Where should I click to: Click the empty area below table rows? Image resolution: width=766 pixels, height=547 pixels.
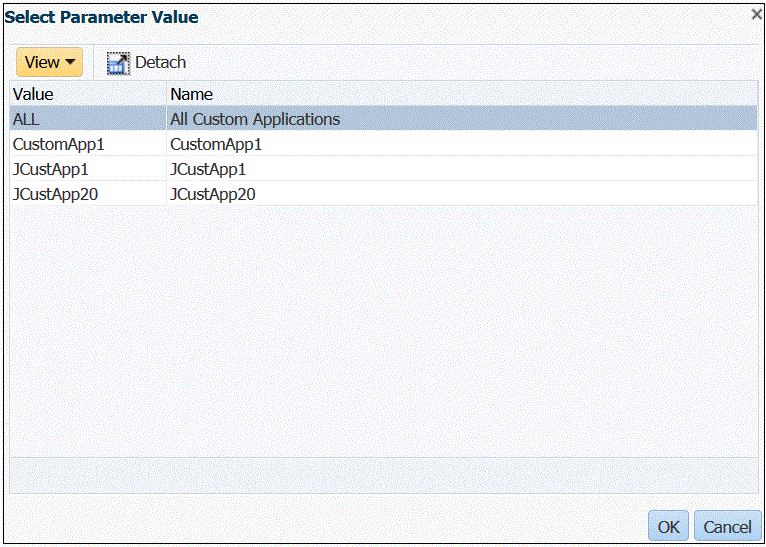pos(383,330)
